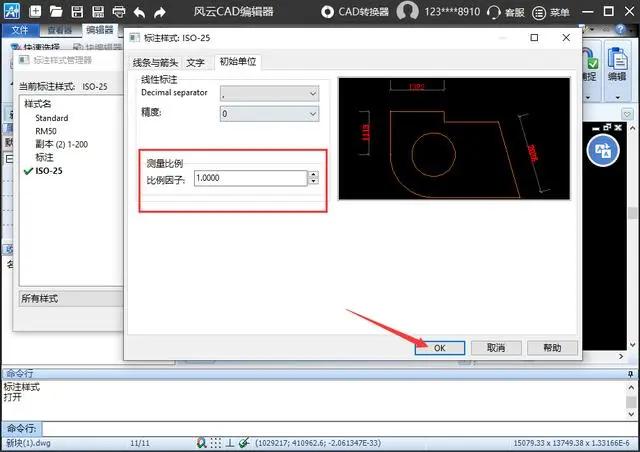Toggle the ortho mode icon in status bar
The image size is (640, 452).
pyautogui.click(x=230, y=442)
